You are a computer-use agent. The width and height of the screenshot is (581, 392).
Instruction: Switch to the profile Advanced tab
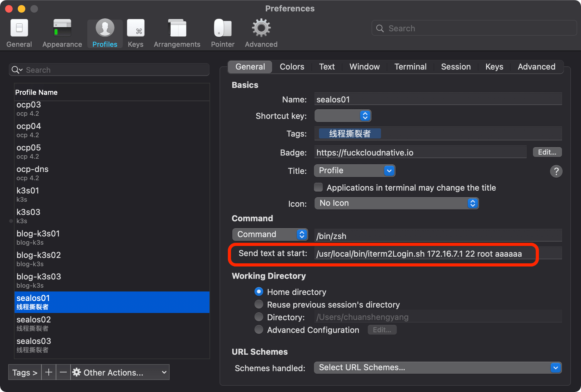point(536,67)
